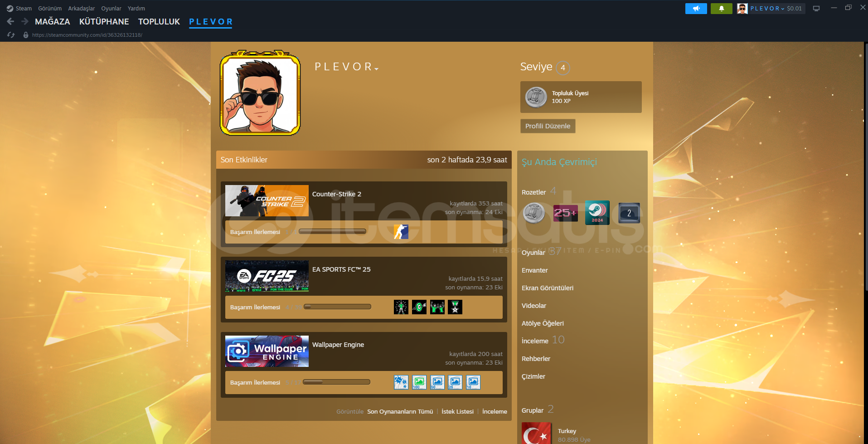Click the Topluluk Üyesi badge coin icon

point(536,97)
